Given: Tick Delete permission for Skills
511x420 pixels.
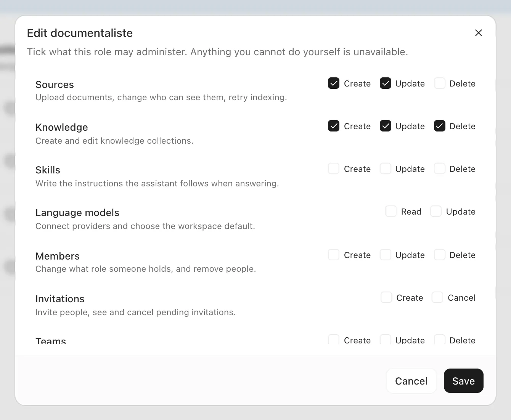Looking at the screenshot, I should click(x=440, y=168).
